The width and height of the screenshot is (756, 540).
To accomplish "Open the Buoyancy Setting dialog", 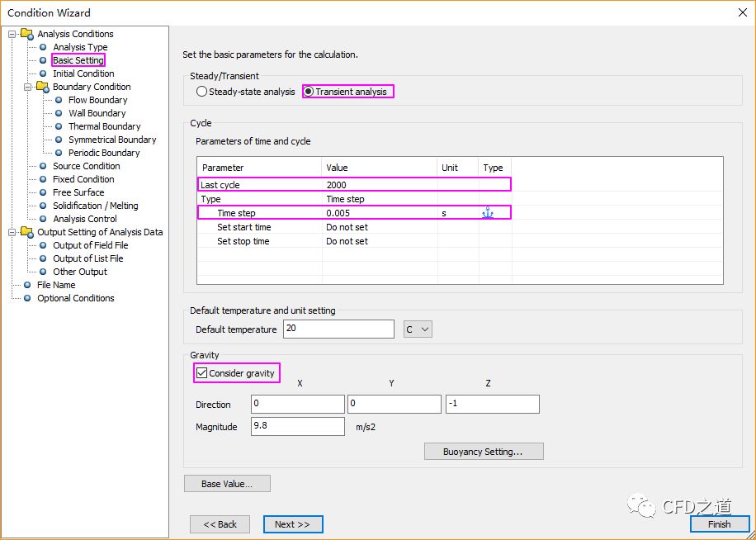I will [x=483, y=452].
